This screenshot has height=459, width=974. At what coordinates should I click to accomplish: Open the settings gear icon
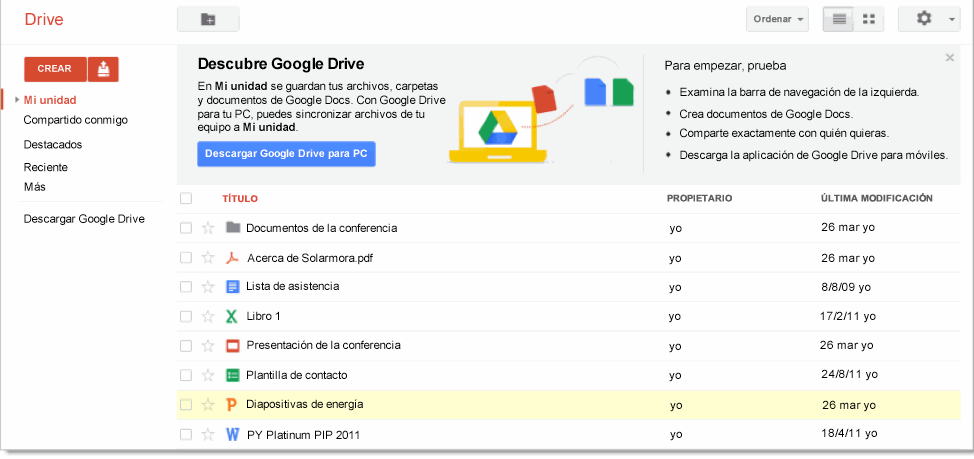[x=924, y=19]
